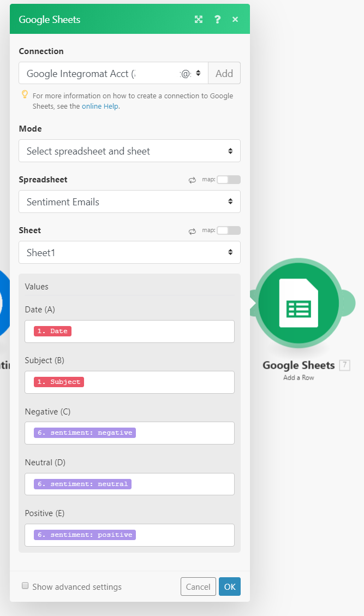This screenshot has height=616, width=364.
Task: Refresh the Spreadsheet list
Action: pyautogui.click(x=192, y=180)
